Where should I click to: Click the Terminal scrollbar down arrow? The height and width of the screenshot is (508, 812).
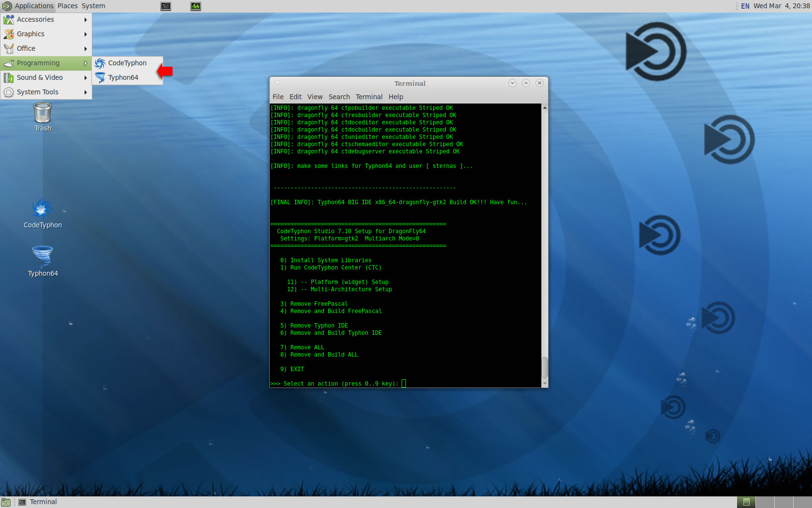point(545,384)
